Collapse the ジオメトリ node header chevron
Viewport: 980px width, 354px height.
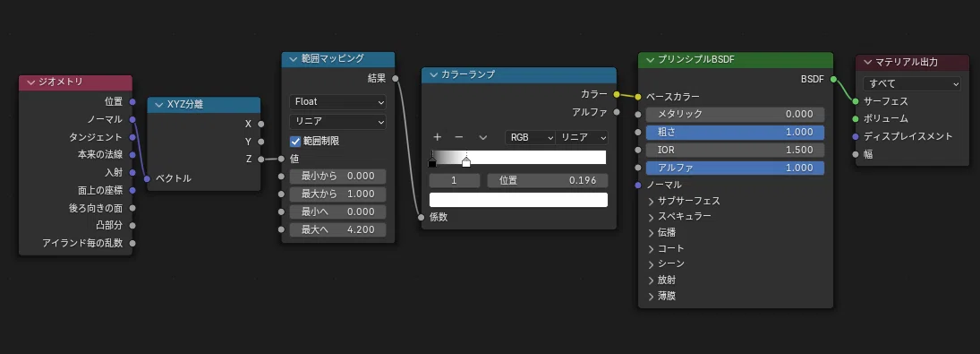pyautogui.click(x=30, y=82)
